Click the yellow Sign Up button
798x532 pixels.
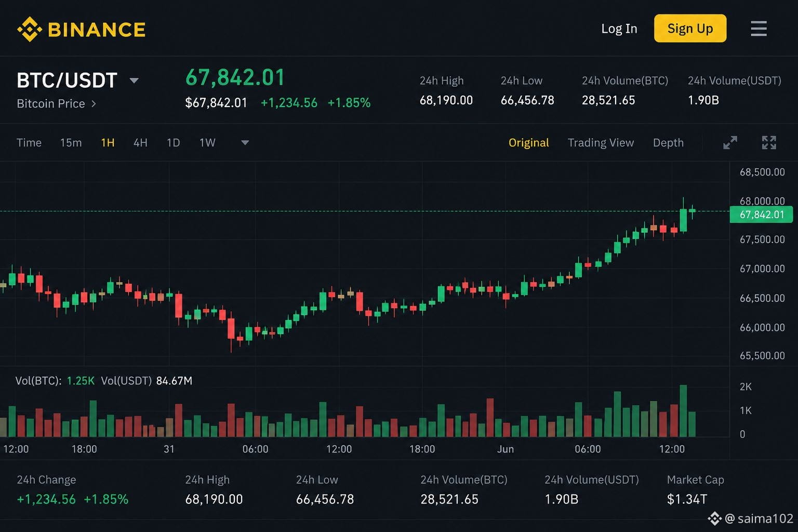coord(690,29)
